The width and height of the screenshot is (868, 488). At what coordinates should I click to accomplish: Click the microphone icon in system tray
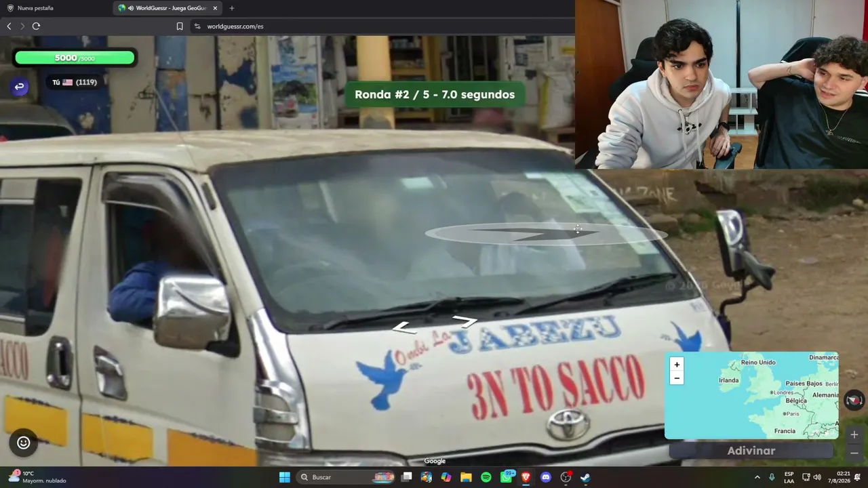tap(772, 477)
